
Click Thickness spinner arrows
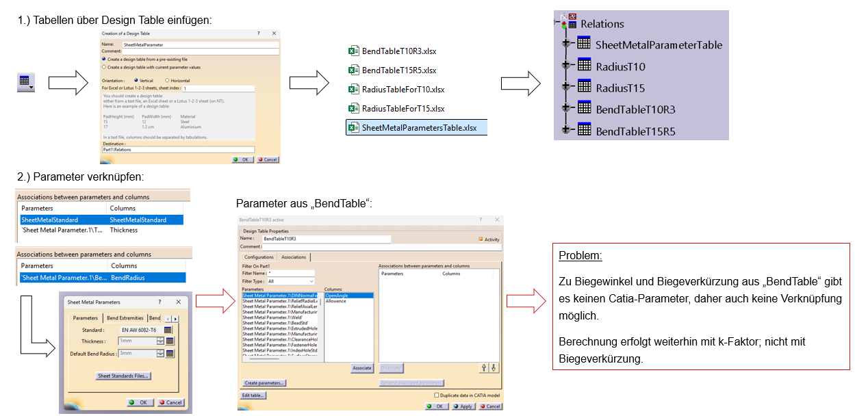coord(160,341)
